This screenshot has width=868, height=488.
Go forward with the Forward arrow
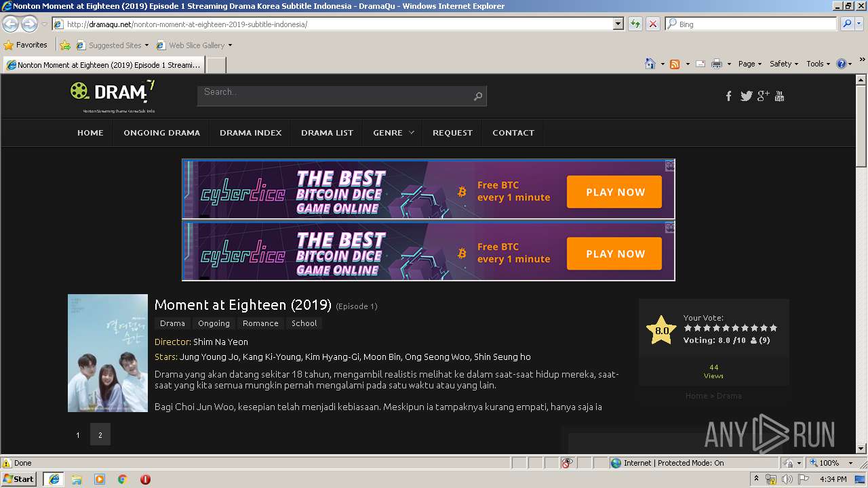point(29,24)
